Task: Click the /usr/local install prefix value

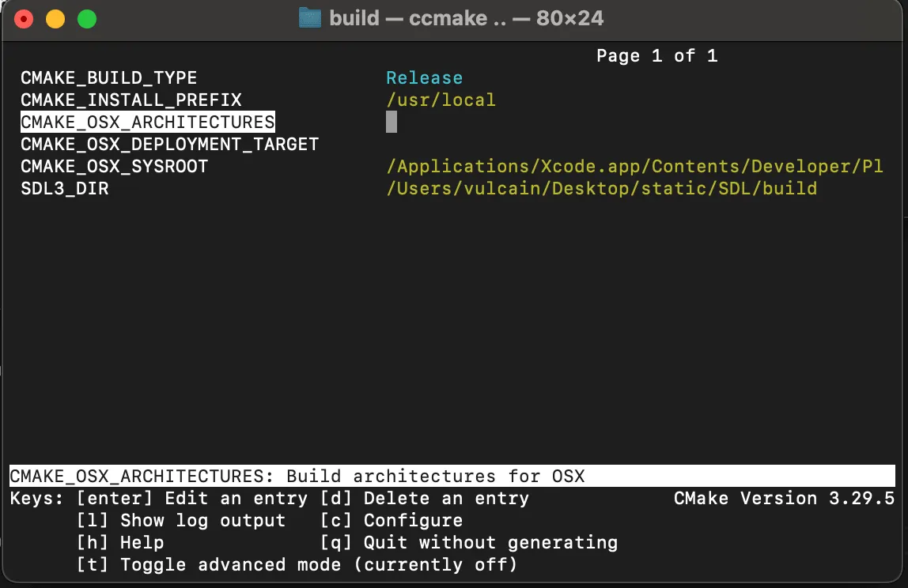Action: coord(441,100)
